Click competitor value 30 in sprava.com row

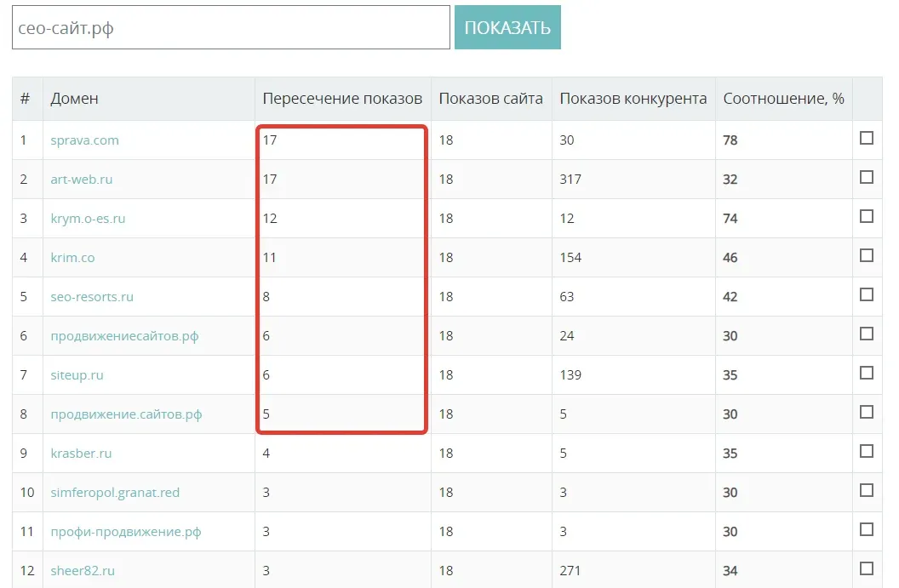coord(566,140)
